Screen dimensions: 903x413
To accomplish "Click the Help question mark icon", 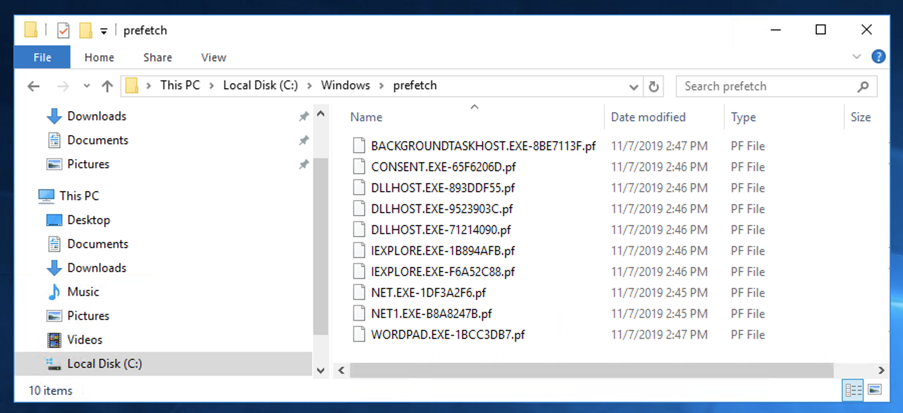I will point(879,58).
